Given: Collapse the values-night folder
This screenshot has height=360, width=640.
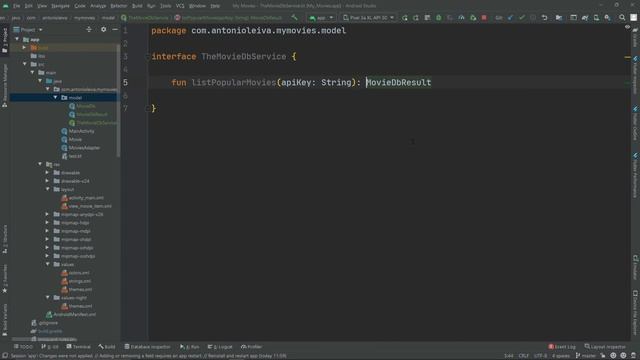Looking at the screenshot, I should tap(48, 298).
